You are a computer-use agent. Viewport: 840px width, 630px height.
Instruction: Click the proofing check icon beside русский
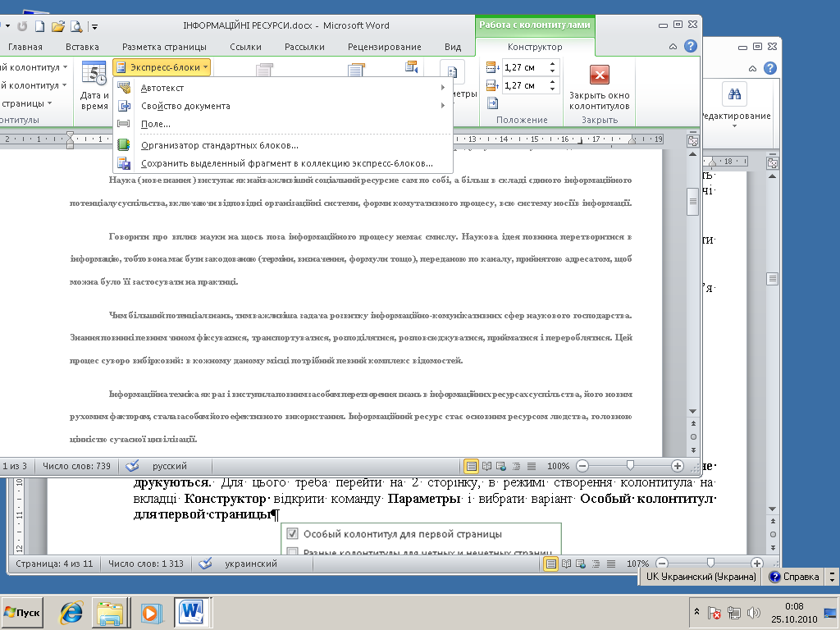132,466
